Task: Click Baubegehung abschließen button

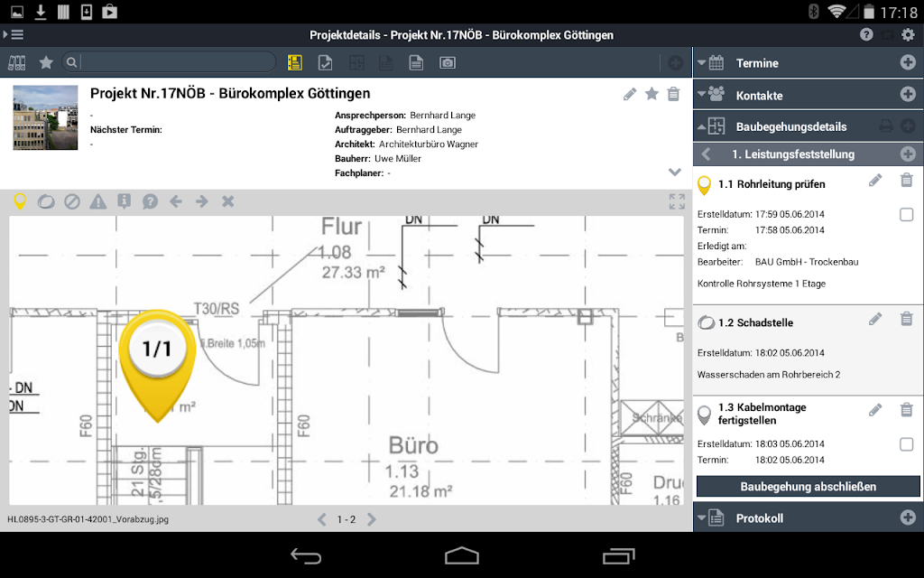Action: (x=808, y=487)
